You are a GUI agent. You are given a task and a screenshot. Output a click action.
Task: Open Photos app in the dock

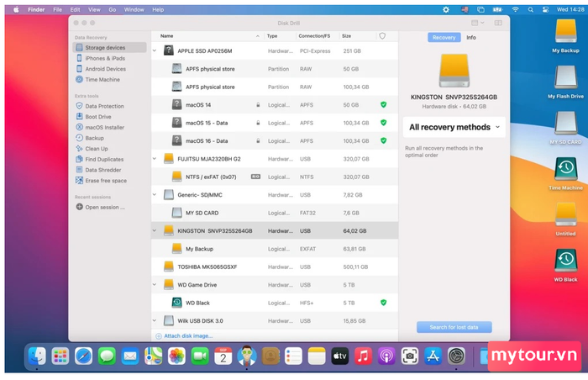pyautogui.click(x=176, y=356)
